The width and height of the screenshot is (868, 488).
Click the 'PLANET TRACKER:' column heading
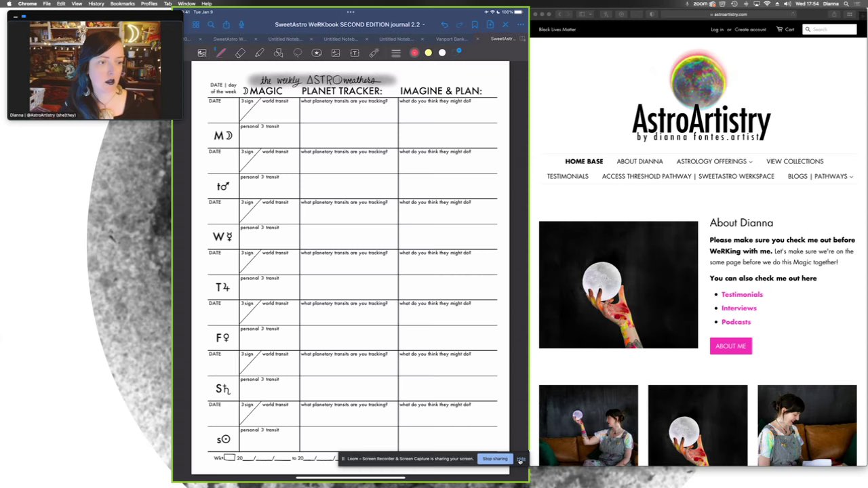pos(342,91)
